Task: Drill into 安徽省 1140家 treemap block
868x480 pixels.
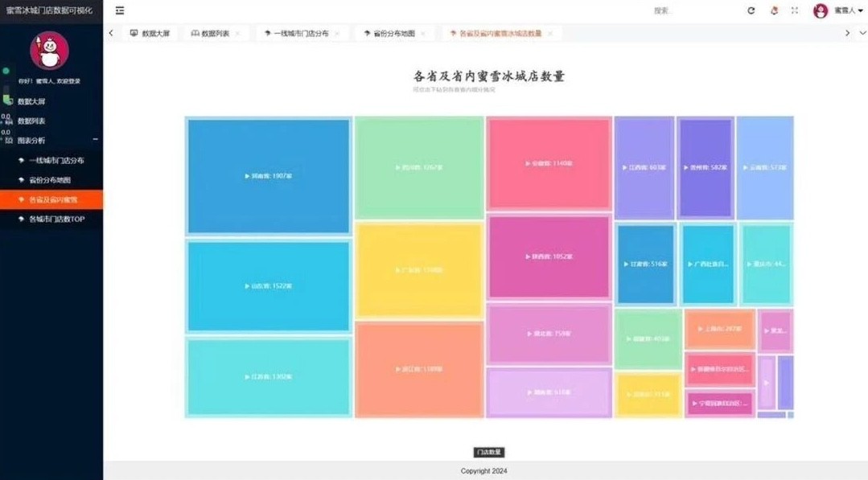Action: tap(549, 163)
